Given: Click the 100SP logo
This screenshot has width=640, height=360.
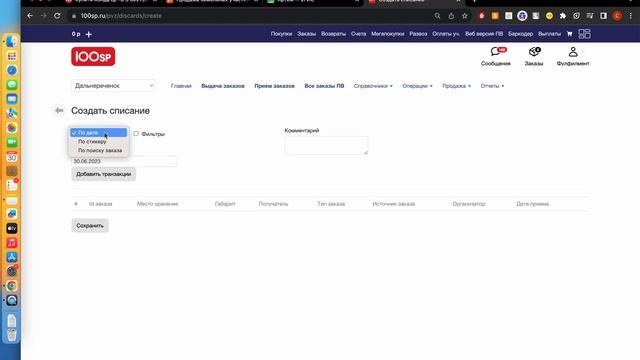Looking at the screenshot, I should tap(93, 56).
